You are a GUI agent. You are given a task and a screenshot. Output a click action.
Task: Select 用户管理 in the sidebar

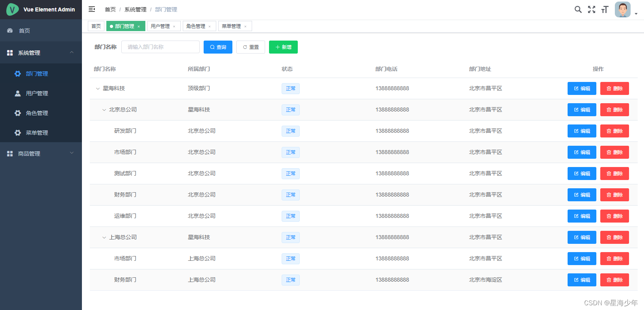[x=41, y=93]
